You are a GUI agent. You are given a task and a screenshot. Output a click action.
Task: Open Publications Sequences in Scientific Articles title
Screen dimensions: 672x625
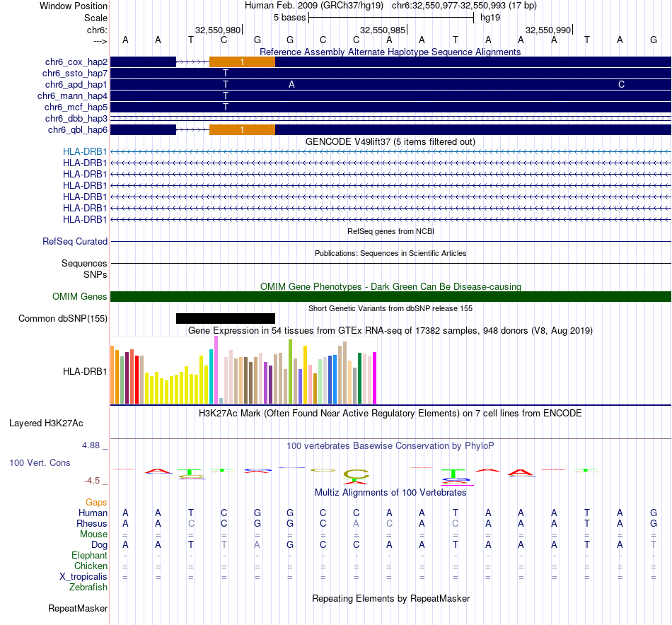[x=390, y=253]
